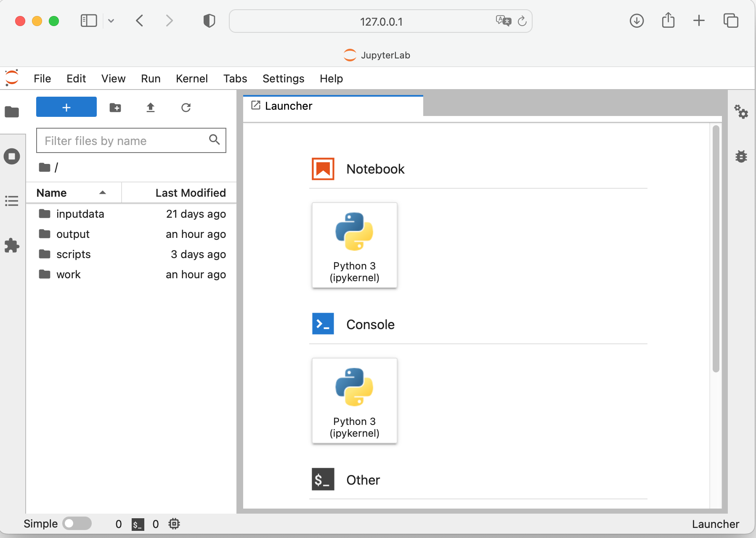Create a new folder in file browser
Image resolution: width=756 pixels, height=538 pixels.
click(x=115, y=108)
